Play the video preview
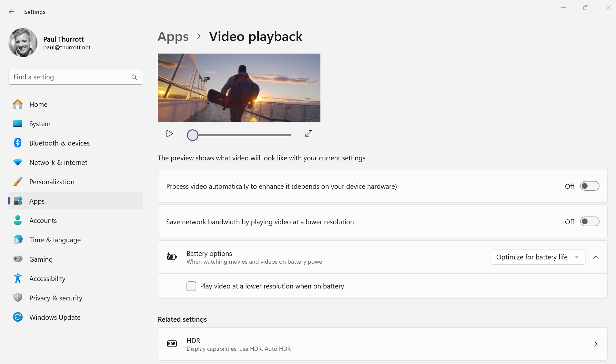The image size is (616, 364). [169, 134]
